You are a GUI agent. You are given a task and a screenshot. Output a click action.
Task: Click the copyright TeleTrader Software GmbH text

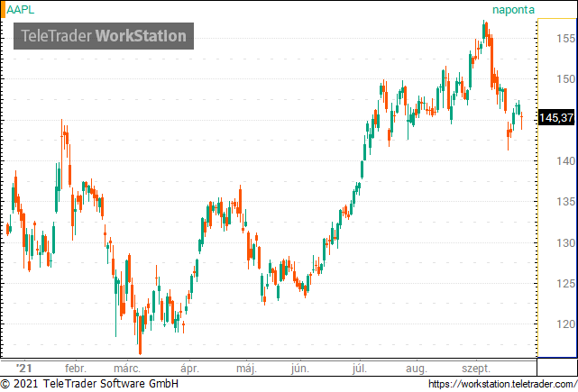[x=89, y=384]
